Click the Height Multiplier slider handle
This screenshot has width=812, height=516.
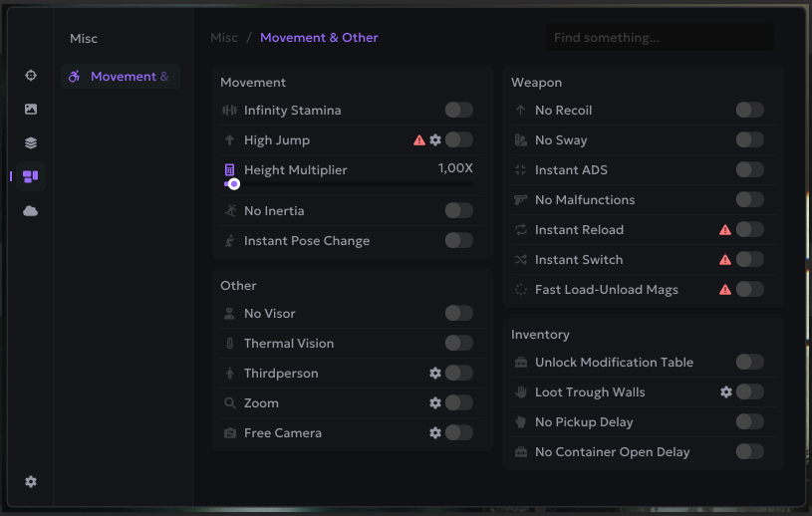(x=234, y=184)
